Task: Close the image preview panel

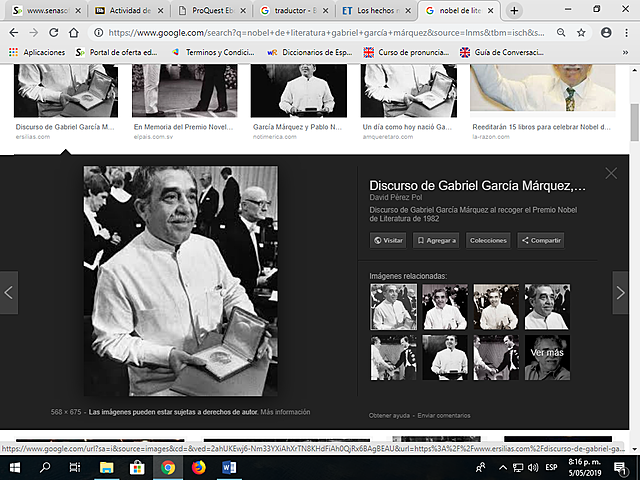Action: 611,173
